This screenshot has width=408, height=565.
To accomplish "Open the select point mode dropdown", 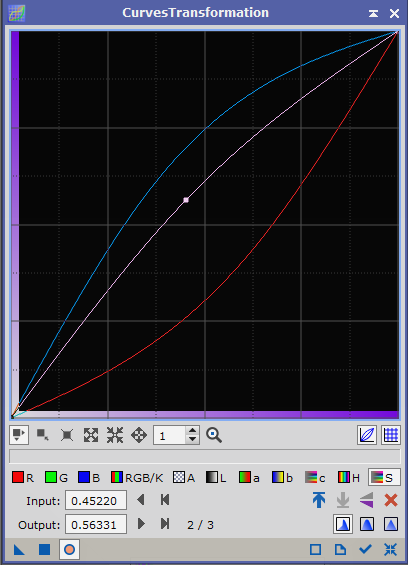I will pyautogui.click(x=43, y=435).
